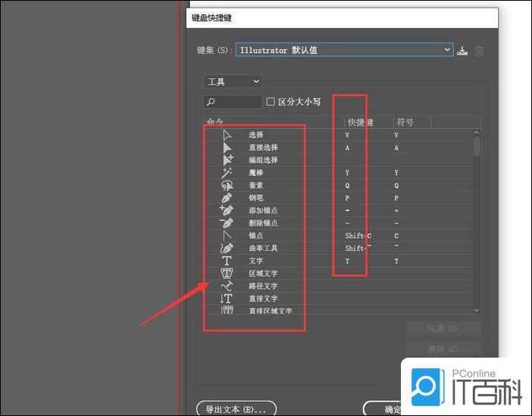Open the 键集 Illustrator 默认值 dropdown
532x416 pixels.
(344, 50)
